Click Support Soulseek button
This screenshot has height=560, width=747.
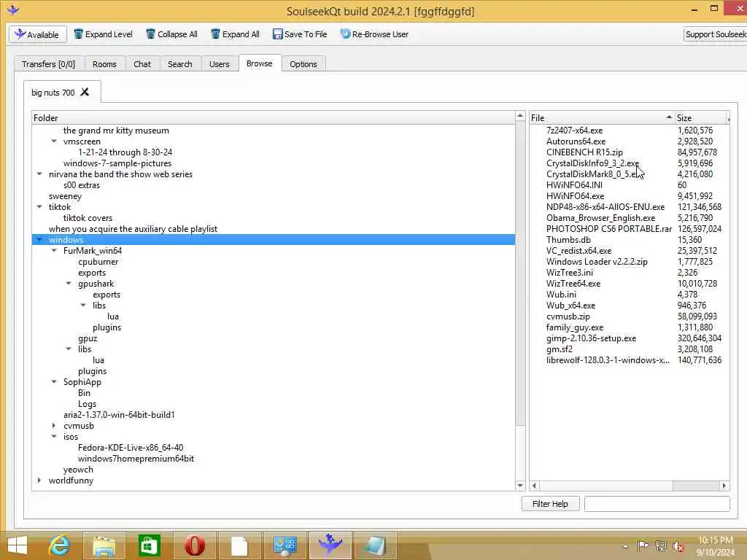[715, 34]
